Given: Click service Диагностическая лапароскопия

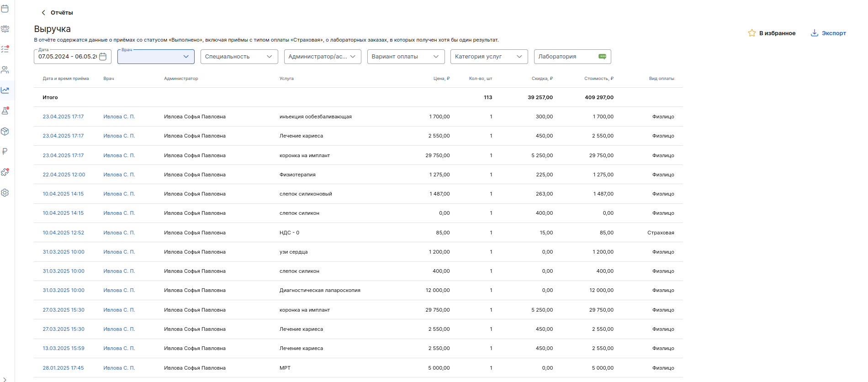Looking at the screenshot, I should pos(320,290).
